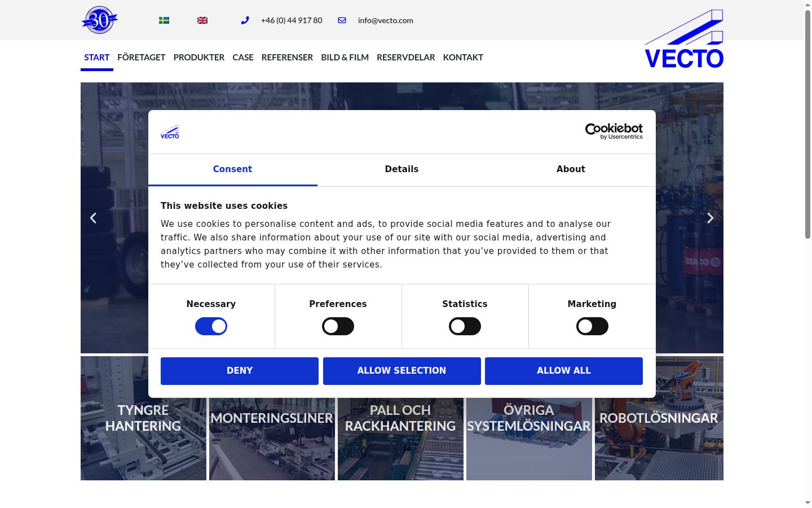Click the DENY button
The height and width of the screenshot is (508, 812).
click(x=240, y=371)
